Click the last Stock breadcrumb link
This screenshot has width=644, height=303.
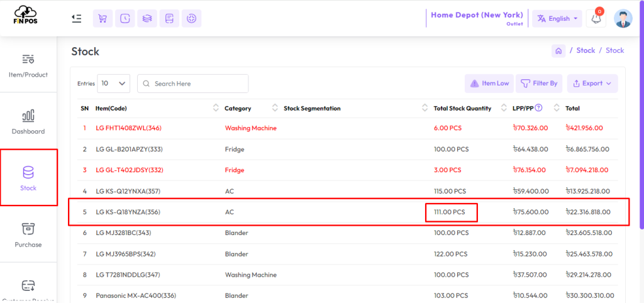pos(615,50)
